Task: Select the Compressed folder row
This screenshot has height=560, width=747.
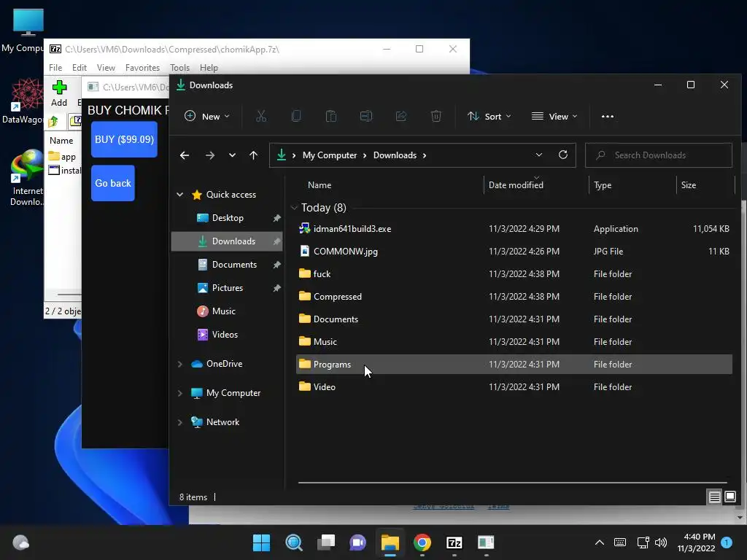Action: 514,297
